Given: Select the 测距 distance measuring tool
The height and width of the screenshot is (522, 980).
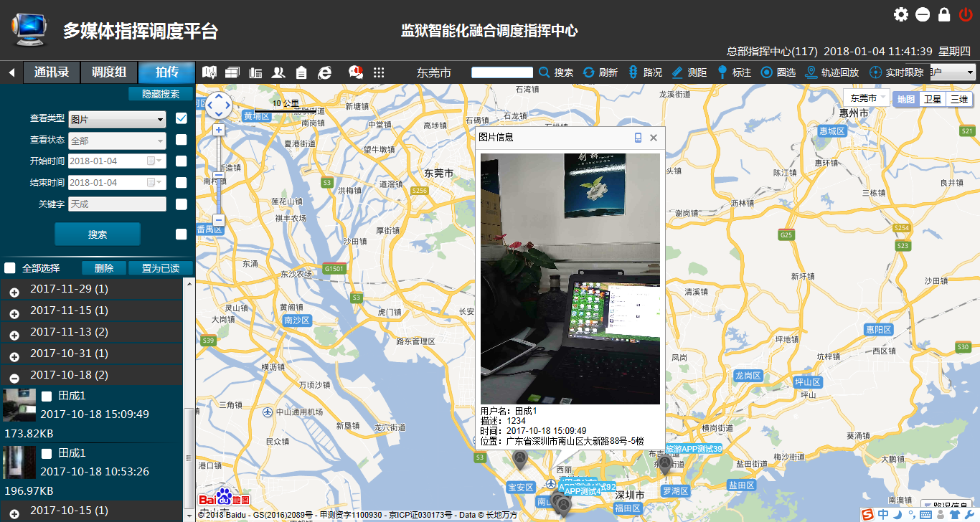Looking at the screenshot, I should [x=689, y=72].
